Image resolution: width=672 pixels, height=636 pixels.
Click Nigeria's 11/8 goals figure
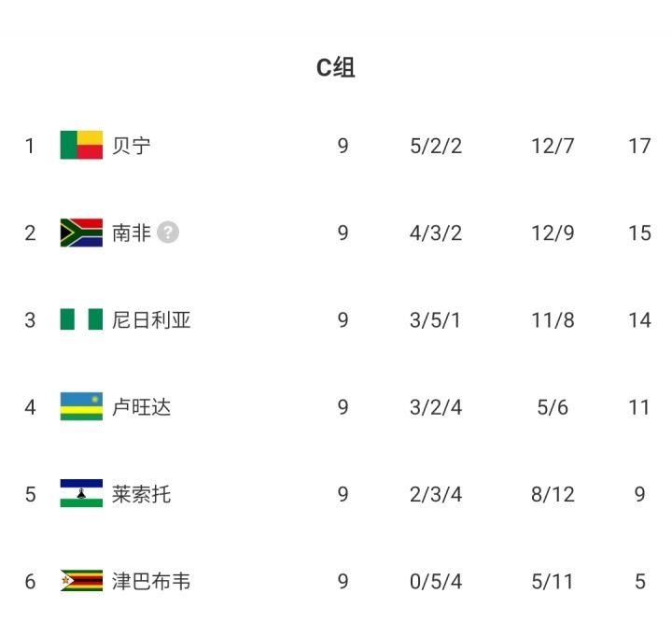[x=553, y=320]
